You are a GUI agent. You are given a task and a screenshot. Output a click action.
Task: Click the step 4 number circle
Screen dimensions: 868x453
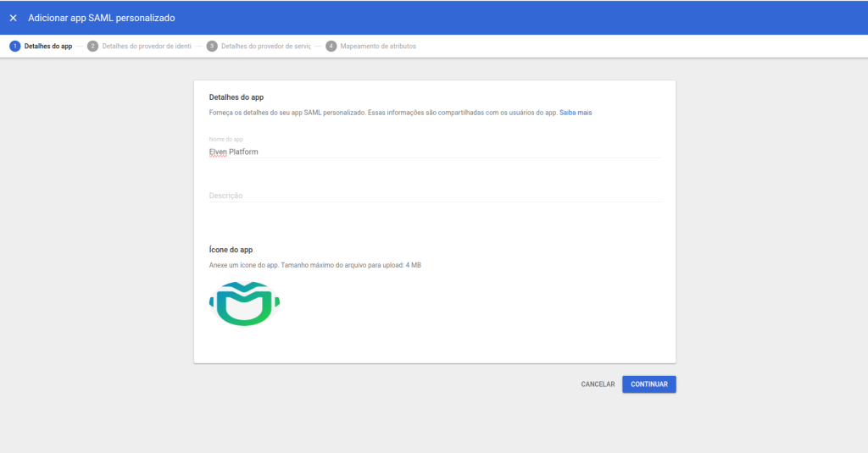331,46
